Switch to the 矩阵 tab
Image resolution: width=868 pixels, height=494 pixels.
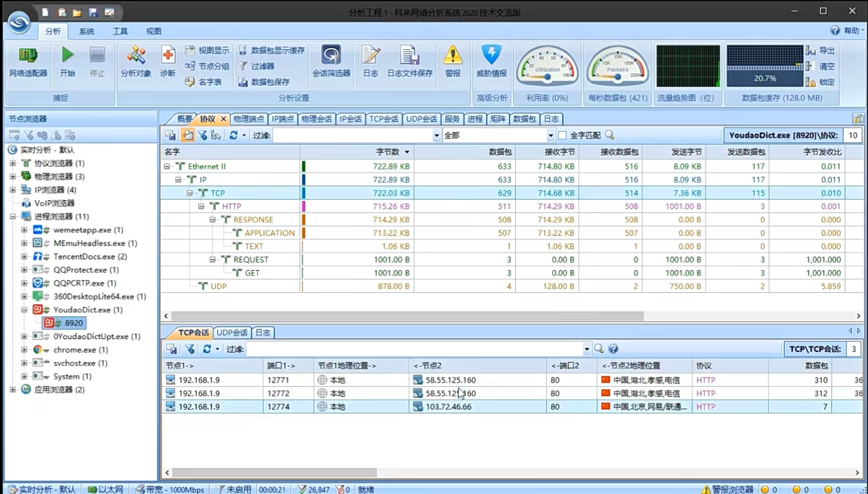pyautogui.click(x=498, y=119)
